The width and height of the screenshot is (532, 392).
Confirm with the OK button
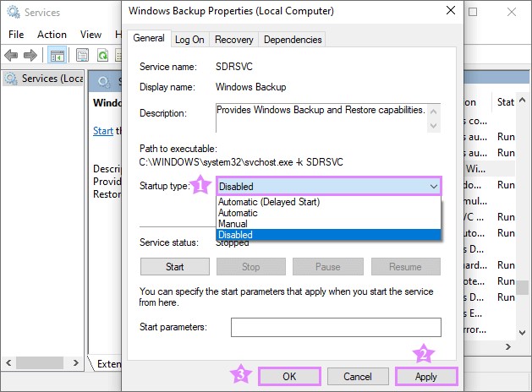[x=289, y=377]
